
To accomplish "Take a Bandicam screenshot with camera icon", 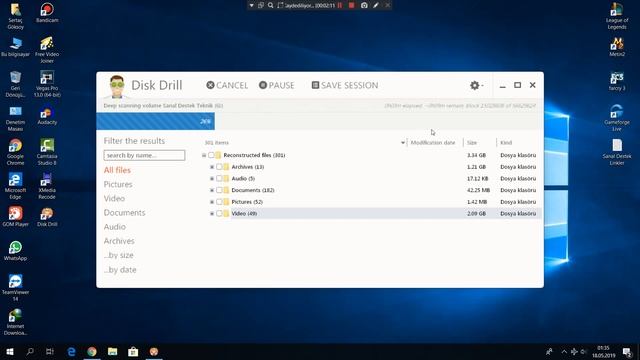I will tap(364, 5).
